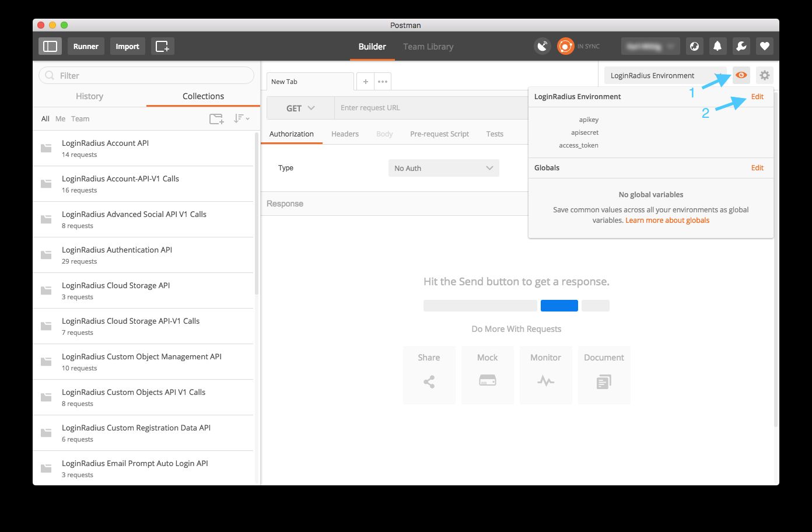
Task: Expand the No Auth type dropdown
Action: tap(443, 168)
